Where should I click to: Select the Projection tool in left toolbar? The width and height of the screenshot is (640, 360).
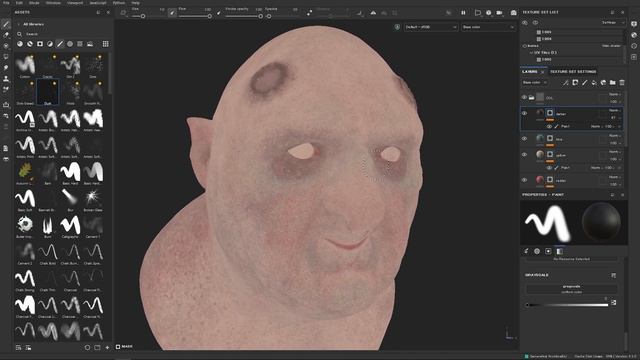coord(6,46)
